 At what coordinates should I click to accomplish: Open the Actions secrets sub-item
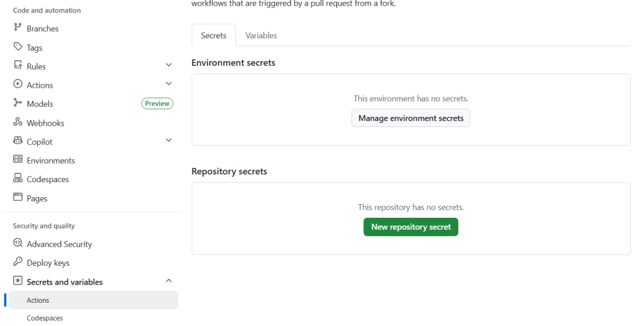click(x=38, y=300)
